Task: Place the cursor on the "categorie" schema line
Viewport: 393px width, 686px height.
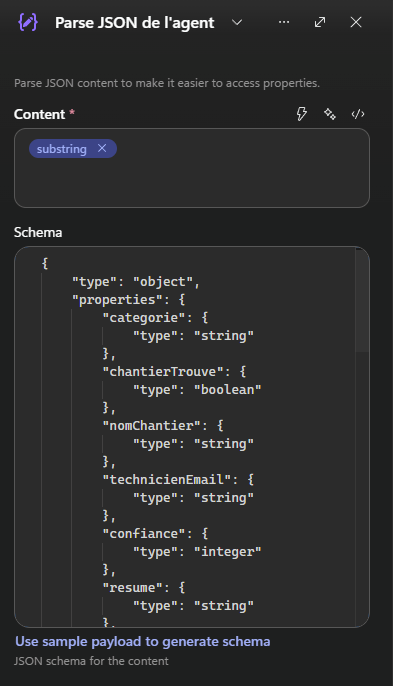Action: click(155, 318)
